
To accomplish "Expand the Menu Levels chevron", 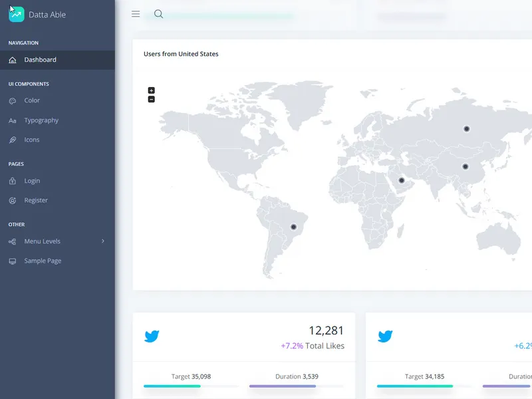I will pyautogui.click(x=104, y=241).
